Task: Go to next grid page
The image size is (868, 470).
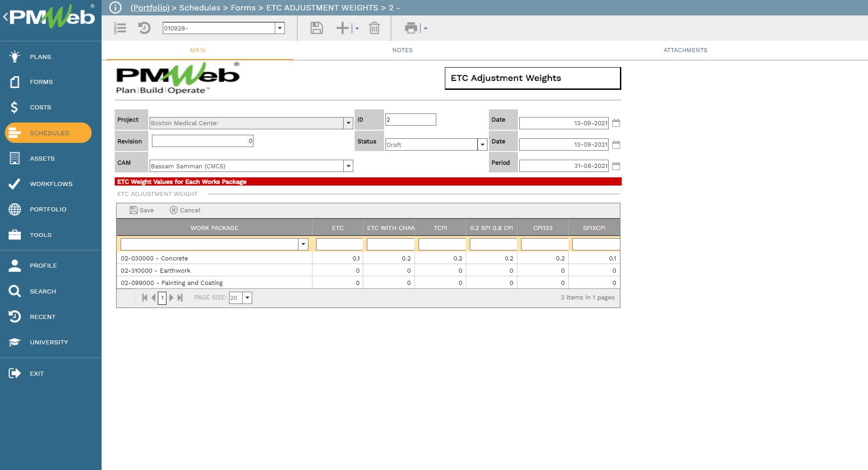Action: (171, 298)
